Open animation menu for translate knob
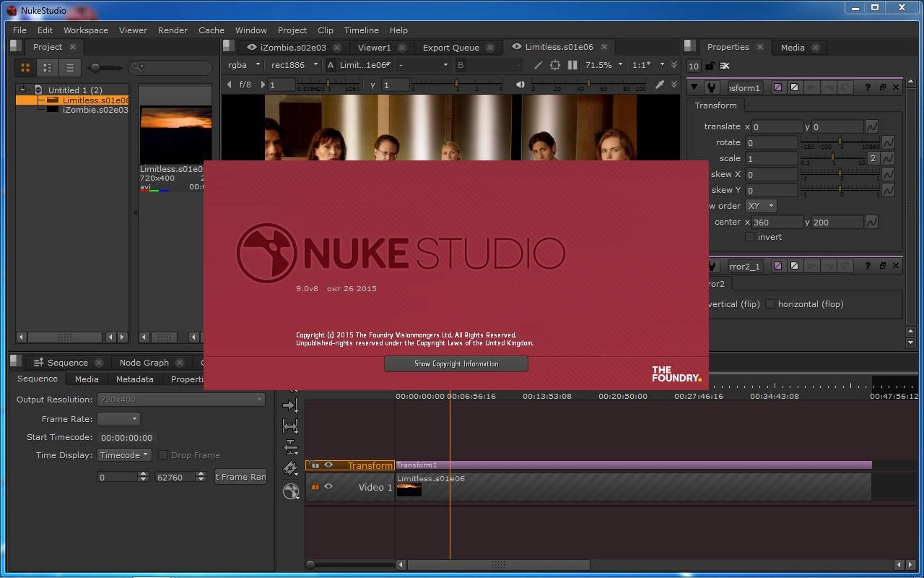This screenshot has height=578, width=924. pos(871,126)
